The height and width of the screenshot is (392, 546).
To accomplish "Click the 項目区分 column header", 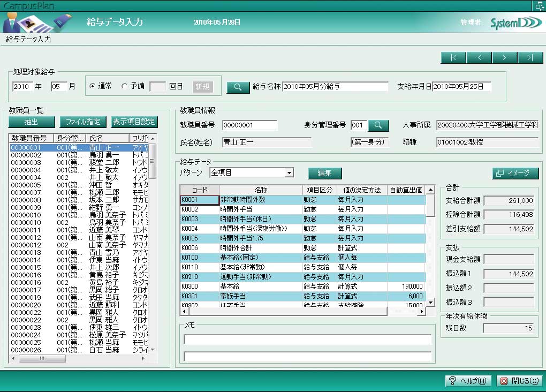I will point(320,190).
